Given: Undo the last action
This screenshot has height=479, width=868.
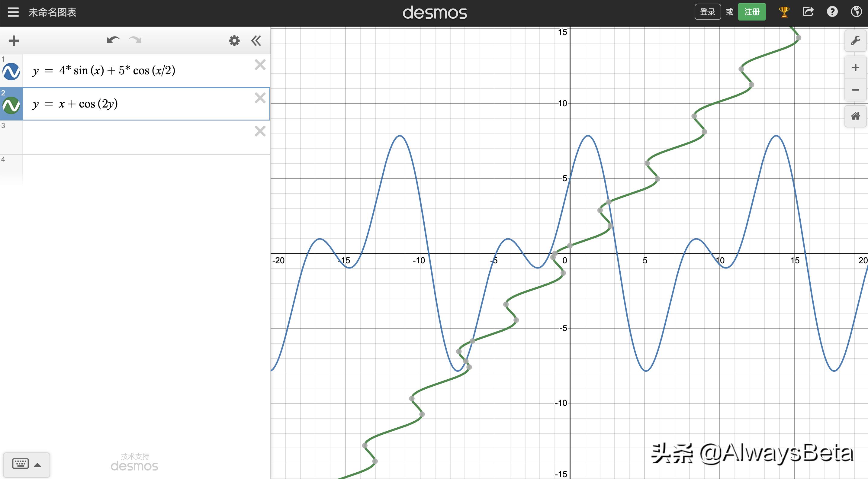Looking at the screenshot, I should pyautogui.click(x=113, y=40).
